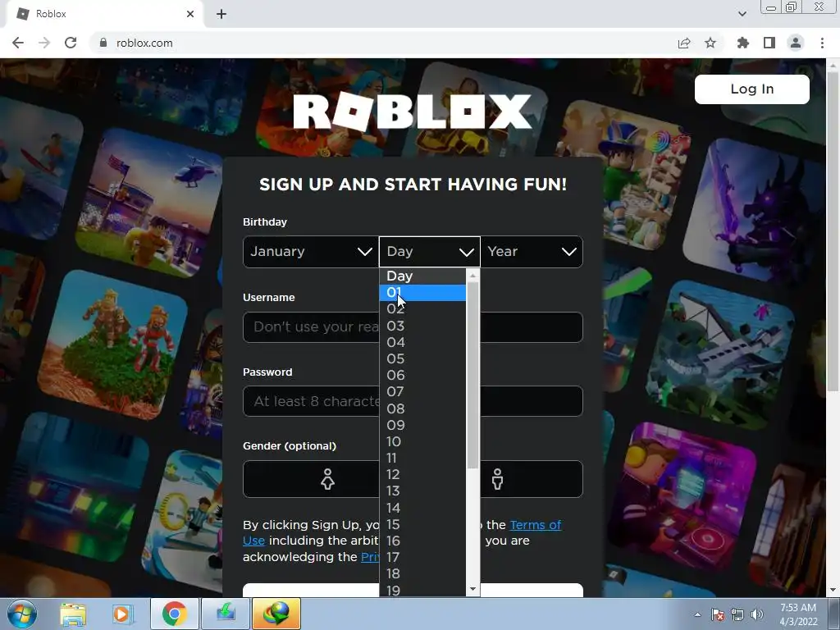Open the Extensions puzzle icon
Screen dimensions: 840x630
point(743,43)
